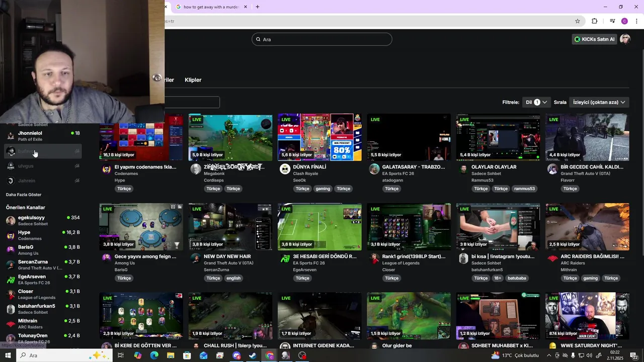Show hidden system tray icons

point(549,355)
